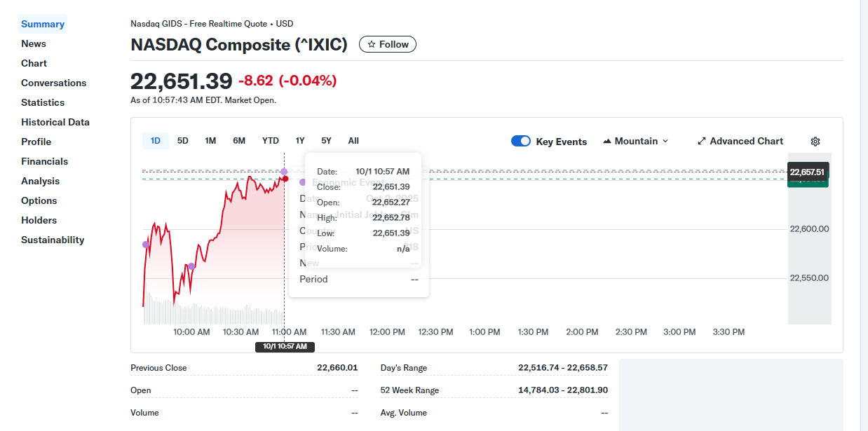Image resolution: width=868 pixels, height=431 pixels.
Task: Switch chart range to YTD
Action: [x=270, y=141]
